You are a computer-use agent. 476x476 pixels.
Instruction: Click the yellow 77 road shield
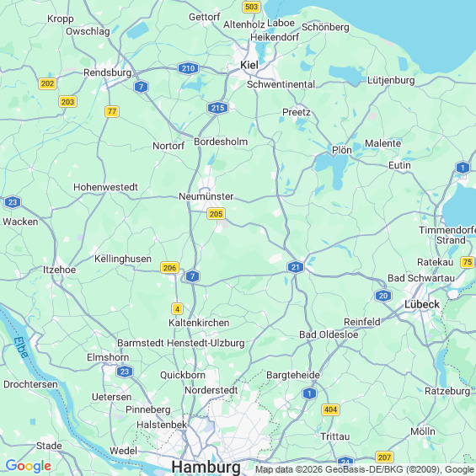[112, 111]
